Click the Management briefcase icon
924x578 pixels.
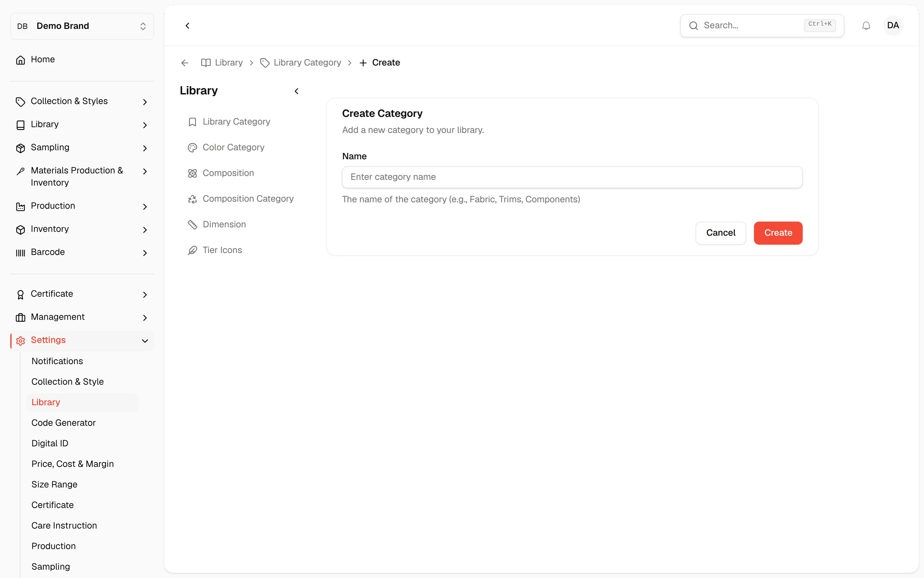[21, 317]
